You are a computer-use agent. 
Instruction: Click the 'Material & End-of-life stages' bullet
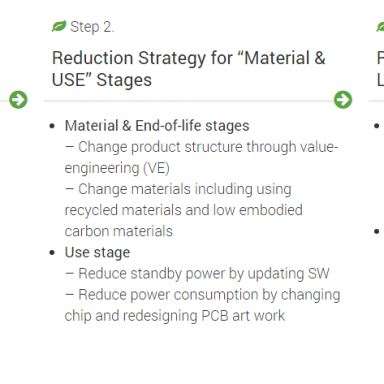coord(157,126)
